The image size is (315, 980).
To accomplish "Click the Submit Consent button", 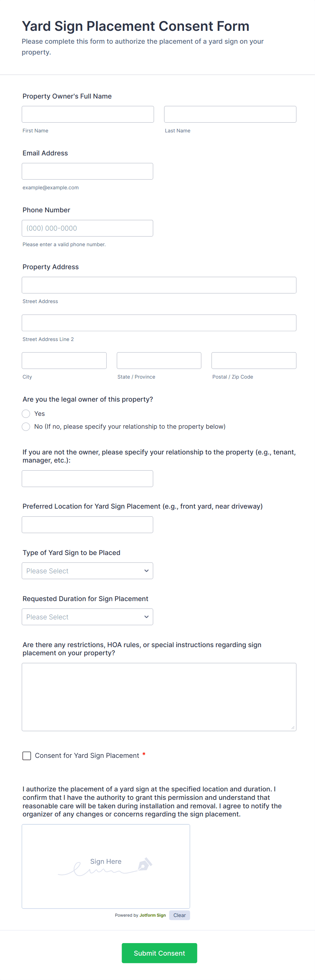I will pos(160,953).
